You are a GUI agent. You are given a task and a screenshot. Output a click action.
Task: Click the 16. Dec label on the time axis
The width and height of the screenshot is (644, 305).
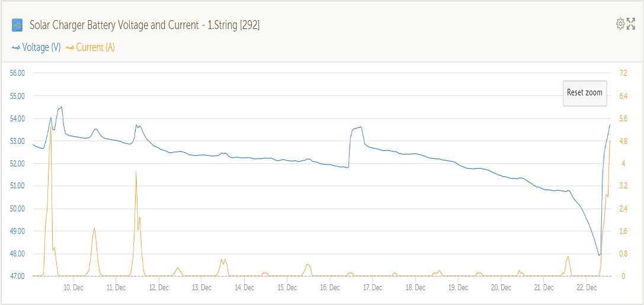[x=330, y=288]
